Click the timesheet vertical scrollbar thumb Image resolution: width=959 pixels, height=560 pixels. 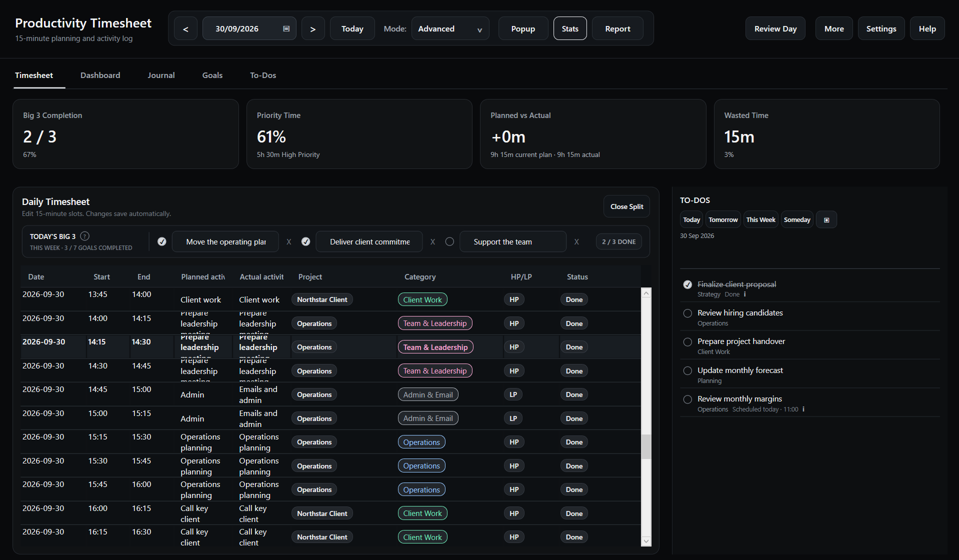click(x=646, y=446)
